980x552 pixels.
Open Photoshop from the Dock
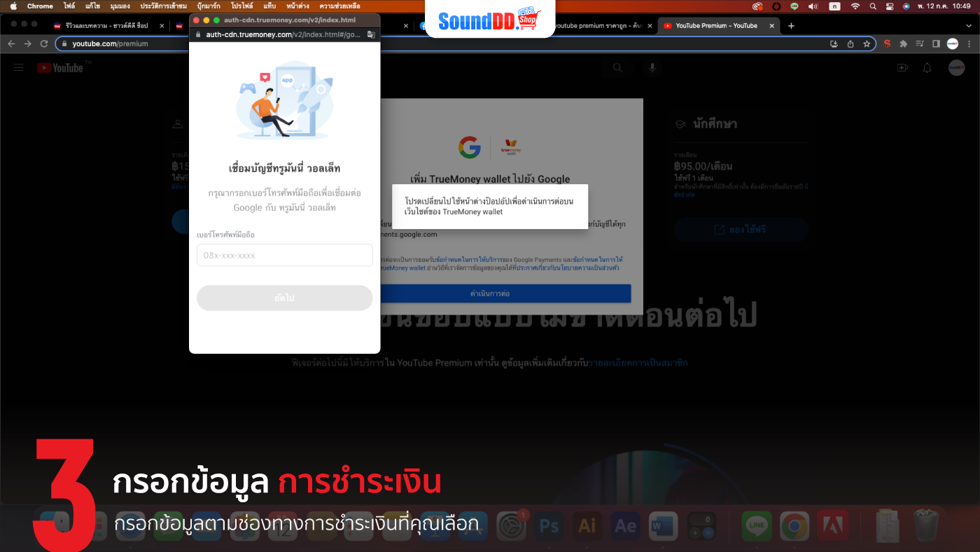click(x=549, y=525)
